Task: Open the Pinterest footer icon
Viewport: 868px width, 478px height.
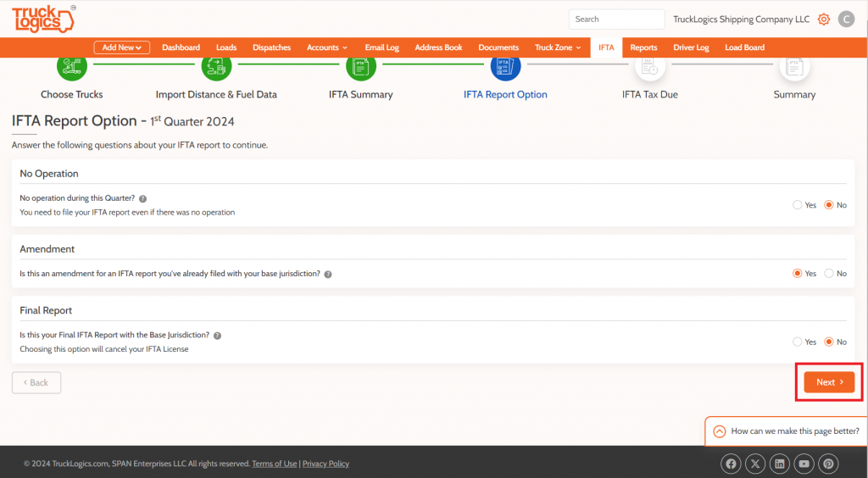Action: pos(828,464)
